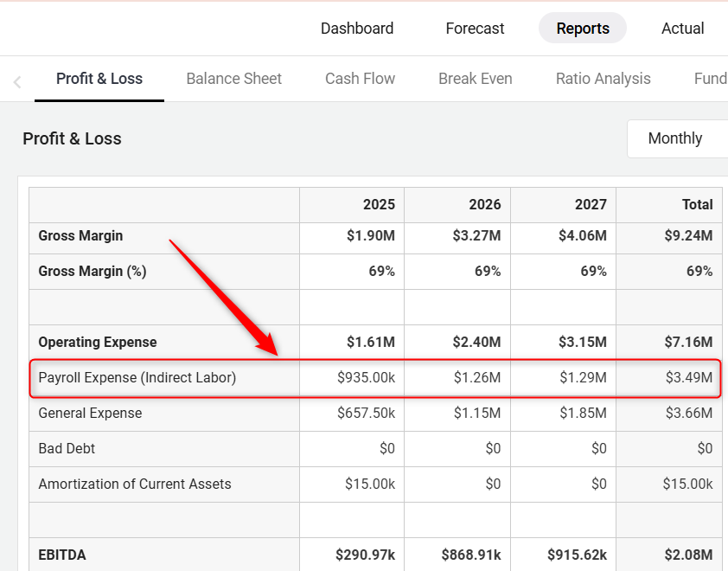Select the Operating Expense row label
Viewport: 728px width, 571px height.
point(98,342)
